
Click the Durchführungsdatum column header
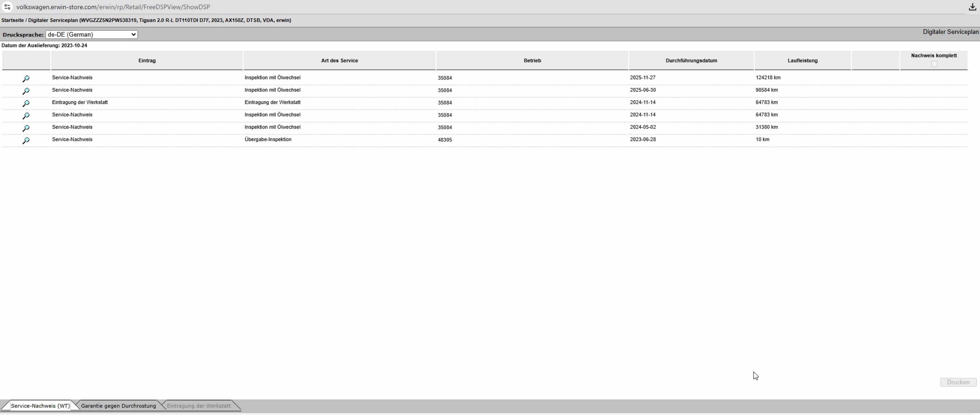[x=691, y=60]
